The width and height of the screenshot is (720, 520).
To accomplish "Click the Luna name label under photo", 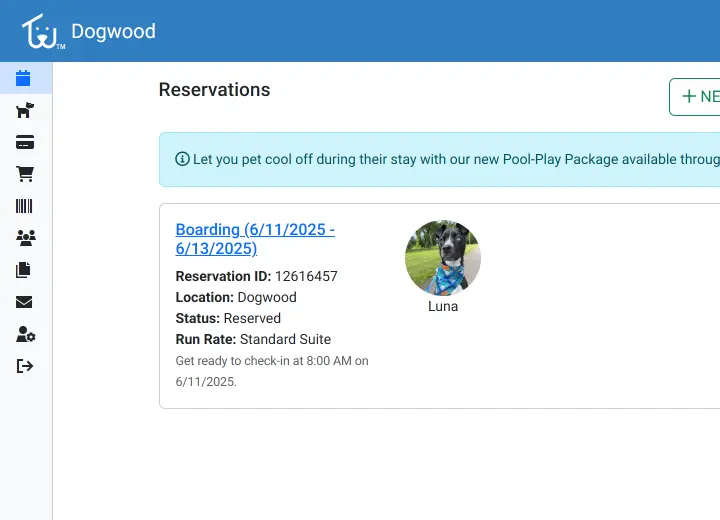I will tap(443, 306).
